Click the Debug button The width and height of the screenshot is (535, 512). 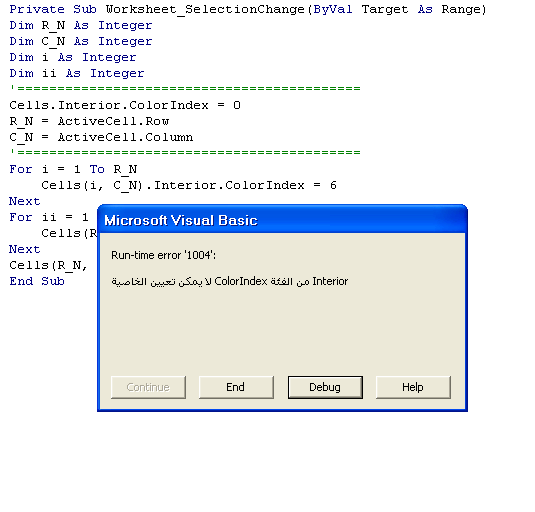point(325,387)
